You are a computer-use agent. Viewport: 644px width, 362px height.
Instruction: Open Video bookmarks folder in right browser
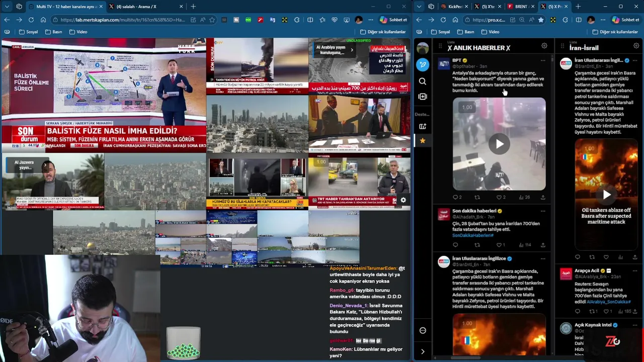(490, 32)
